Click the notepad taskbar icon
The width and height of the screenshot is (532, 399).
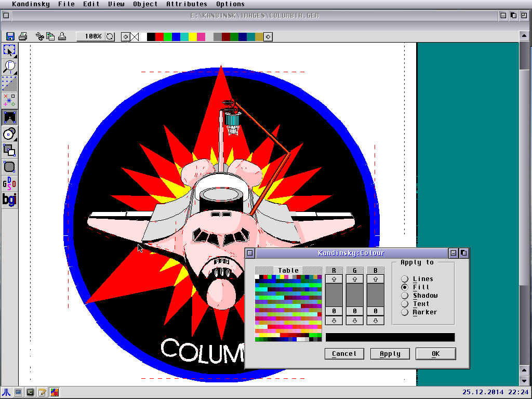click(43, 393)
